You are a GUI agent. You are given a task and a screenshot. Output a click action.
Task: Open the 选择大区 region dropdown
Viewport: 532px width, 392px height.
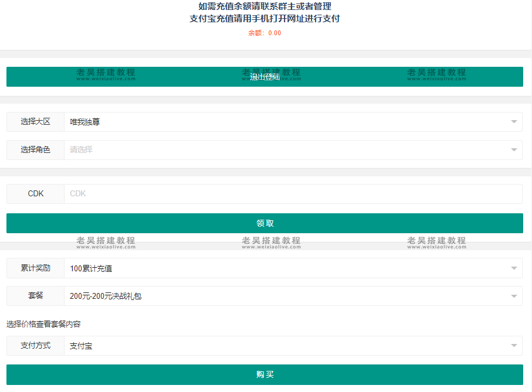293,122
